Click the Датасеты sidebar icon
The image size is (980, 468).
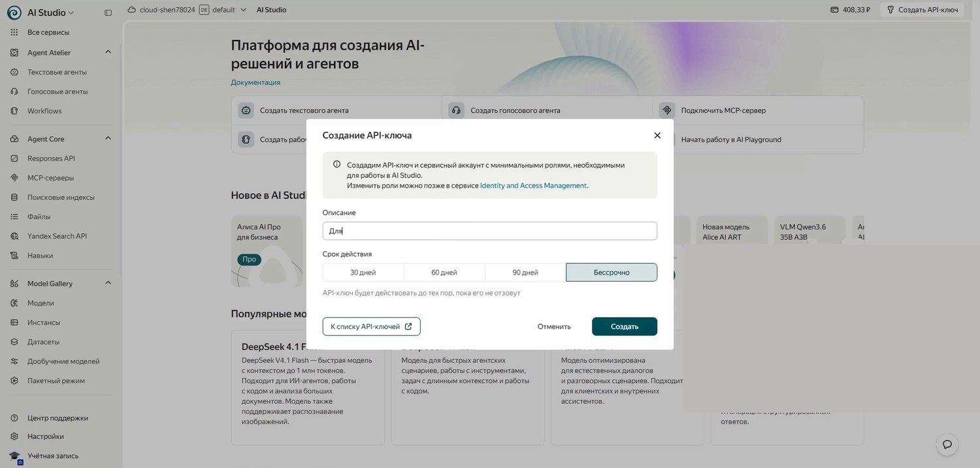14,342
